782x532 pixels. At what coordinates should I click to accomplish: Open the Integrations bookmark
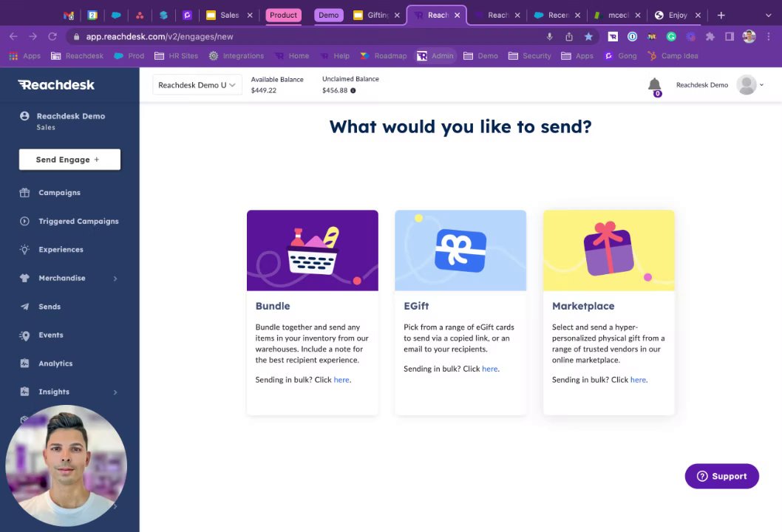click(x=237, y=56)
